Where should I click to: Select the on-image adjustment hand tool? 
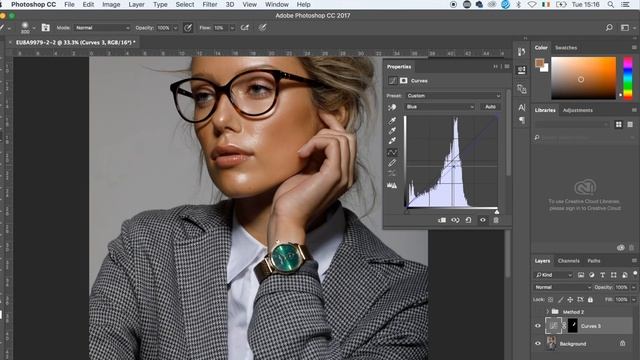tap(392, 107)
